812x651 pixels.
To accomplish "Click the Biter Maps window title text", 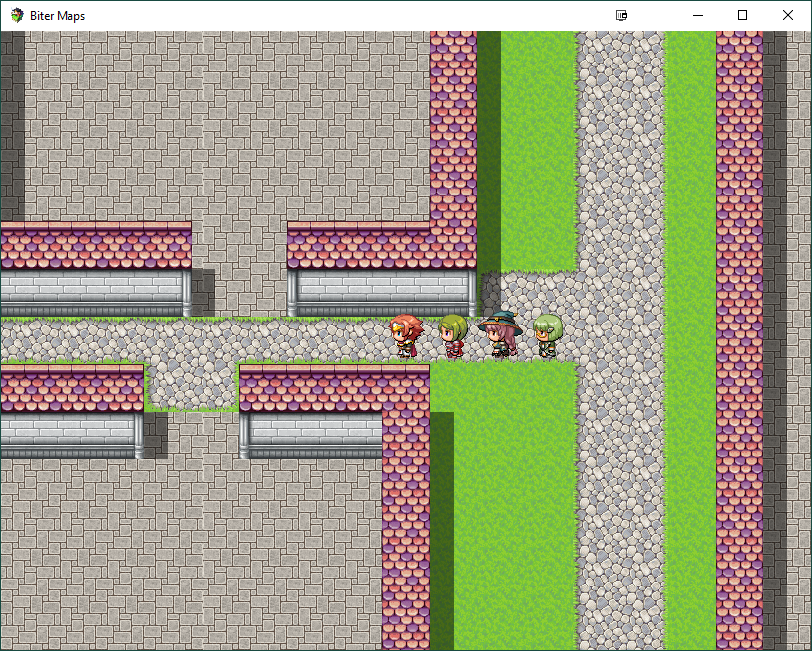I will coord(58,16).
